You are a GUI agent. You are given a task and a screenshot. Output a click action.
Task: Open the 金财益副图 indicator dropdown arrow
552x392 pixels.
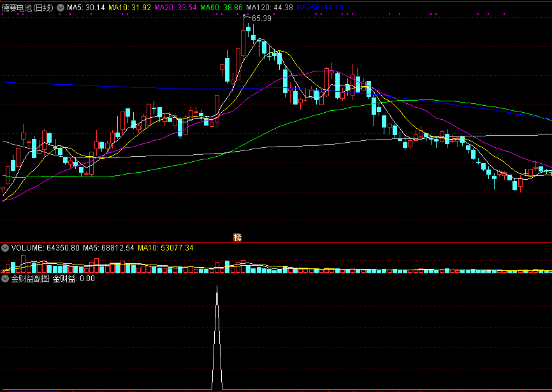(5, 279)
